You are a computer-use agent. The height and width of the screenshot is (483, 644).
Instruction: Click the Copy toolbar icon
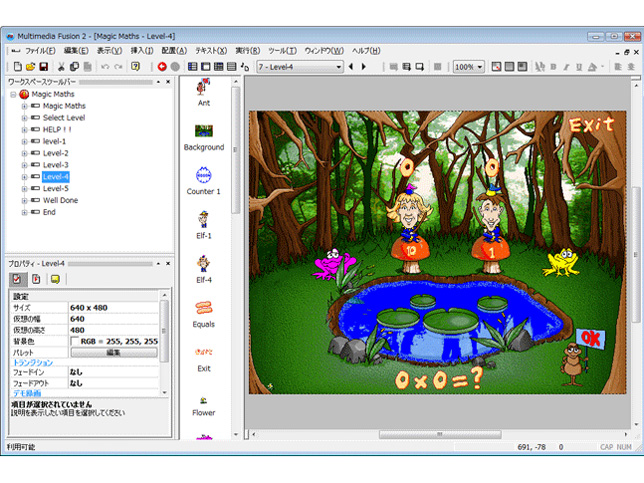[x=74, y=67]
